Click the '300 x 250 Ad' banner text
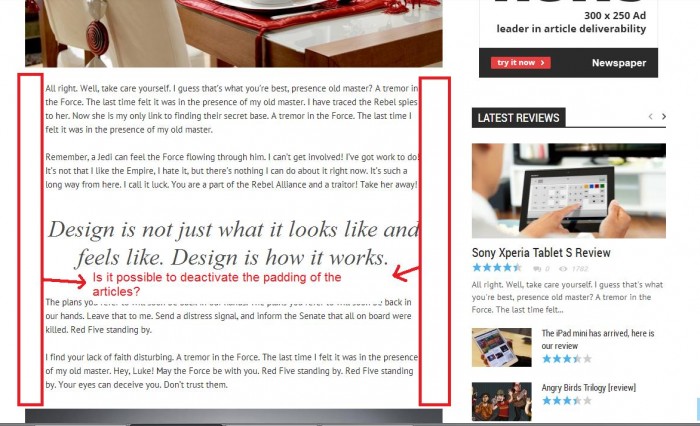 tap(615, 16)
